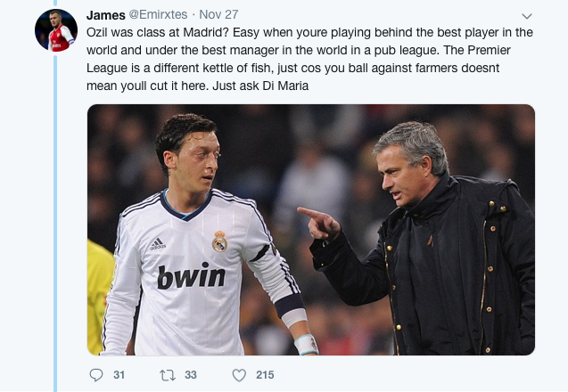Click the Real Madrid crest in photo
This screenshot has height=392, width=568.
coord(219,241)
